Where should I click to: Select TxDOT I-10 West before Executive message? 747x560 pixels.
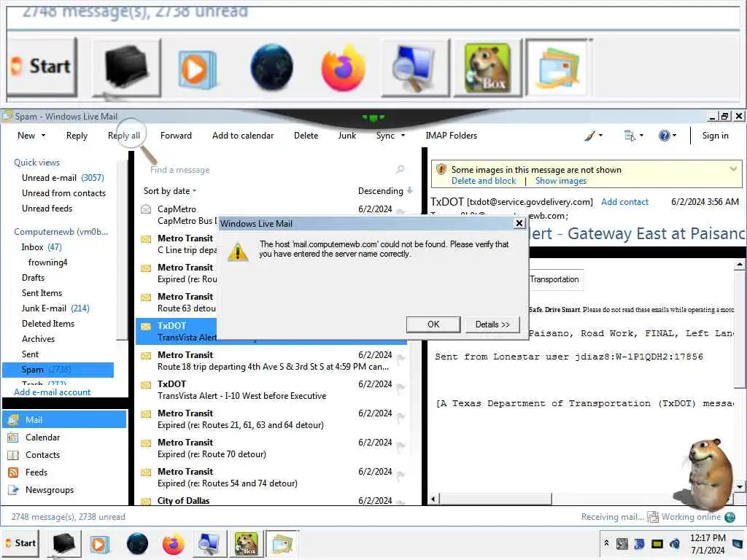click(271, 390)
